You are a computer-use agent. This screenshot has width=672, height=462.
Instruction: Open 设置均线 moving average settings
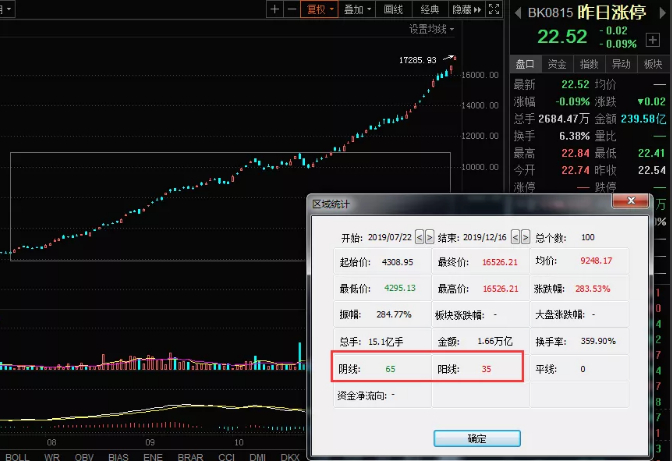pyautogui.click(x=431, y=29)
